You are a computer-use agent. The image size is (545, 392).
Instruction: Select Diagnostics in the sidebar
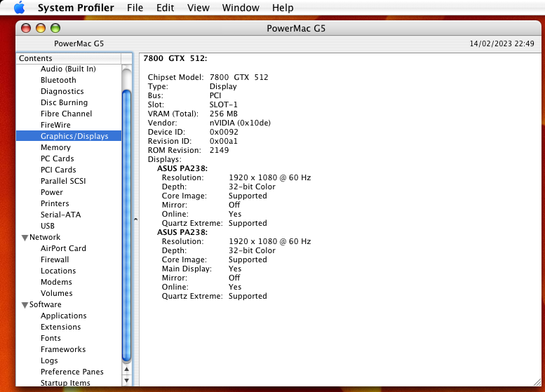(x=62, y=91)
